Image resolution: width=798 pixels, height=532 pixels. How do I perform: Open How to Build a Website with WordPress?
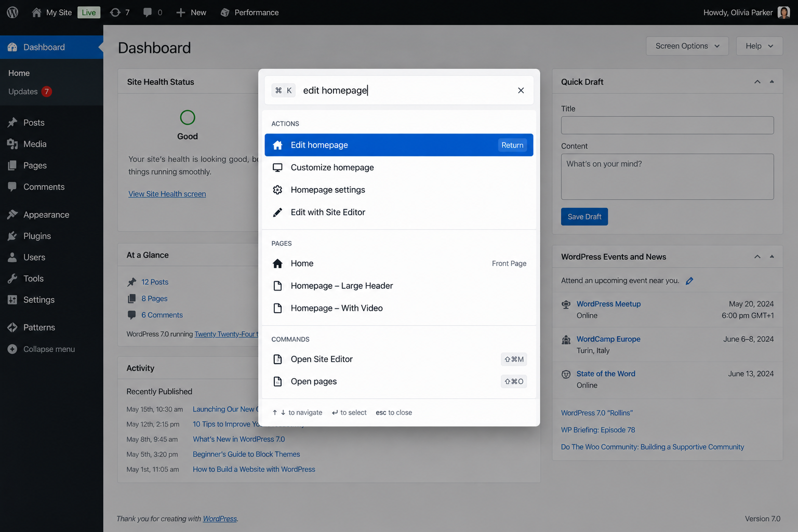pos(254,469)
